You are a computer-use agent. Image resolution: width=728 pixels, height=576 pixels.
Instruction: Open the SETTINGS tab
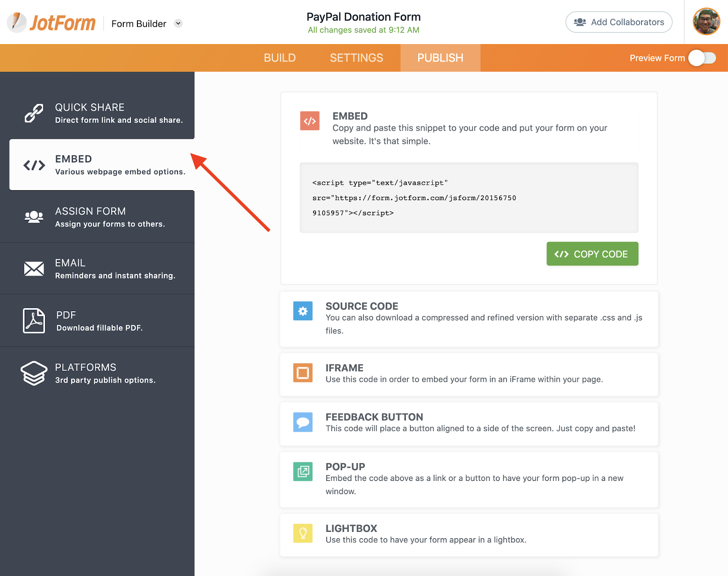[356, 58]
